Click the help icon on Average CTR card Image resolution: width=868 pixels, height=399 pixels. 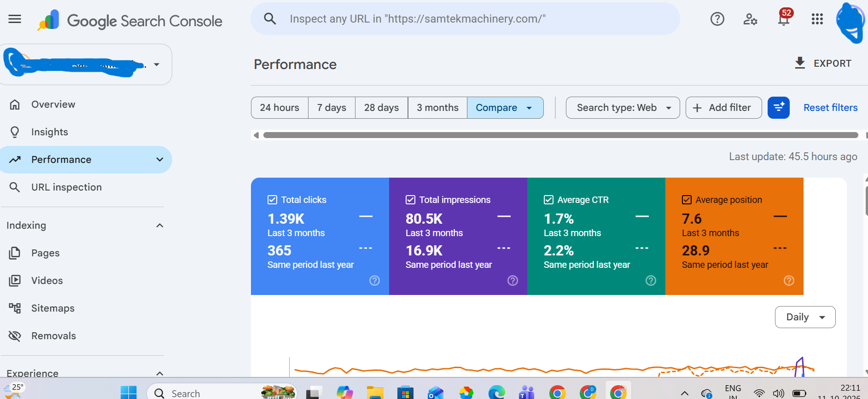click(x=651, y=281)
